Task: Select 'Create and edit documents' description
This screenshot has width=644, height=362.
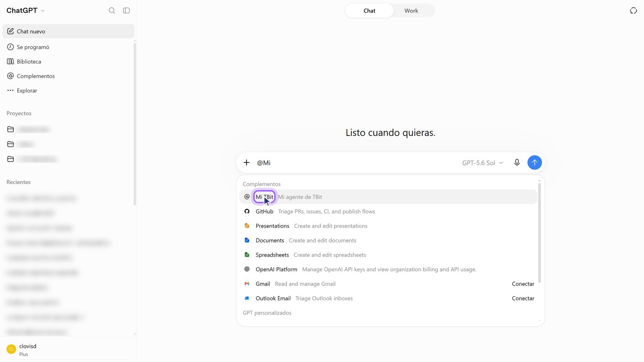Action: [x=322, y=241]
